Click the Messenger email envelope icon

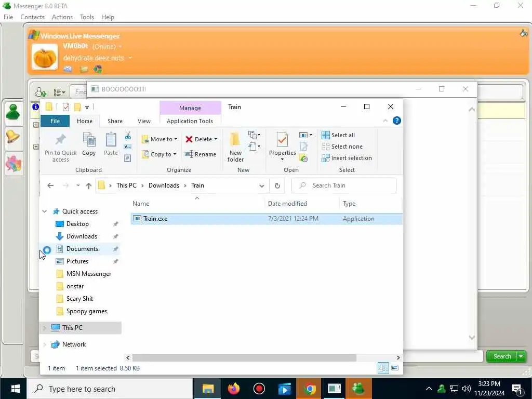pos(68,69)
